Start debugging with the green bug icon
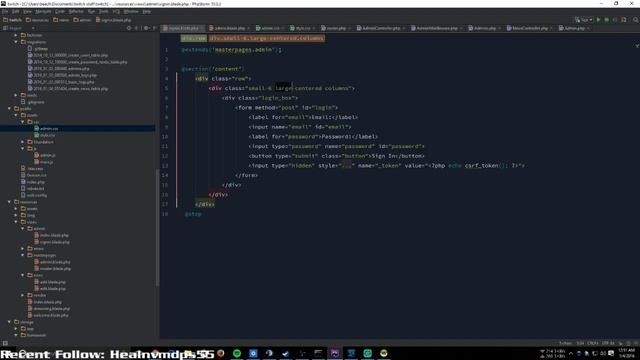This screenshot has width=640, height=360. tap(607, 20)
